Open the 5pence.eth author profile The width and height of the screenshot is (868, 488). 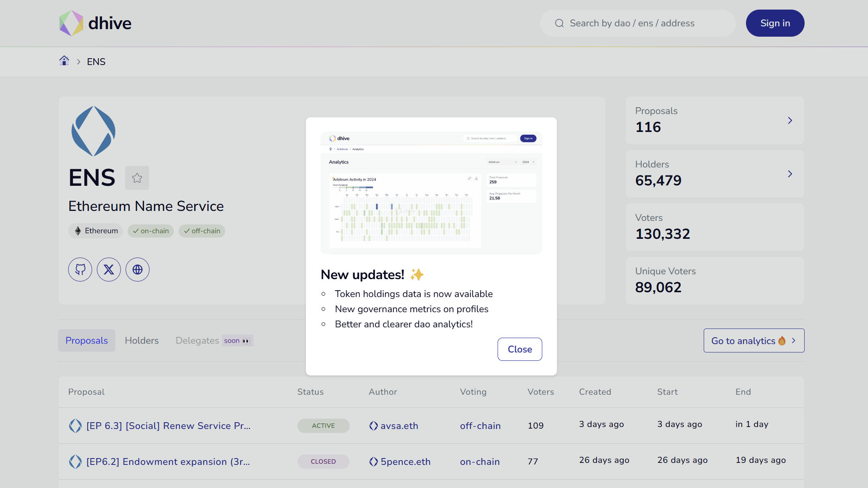[405, 462]
